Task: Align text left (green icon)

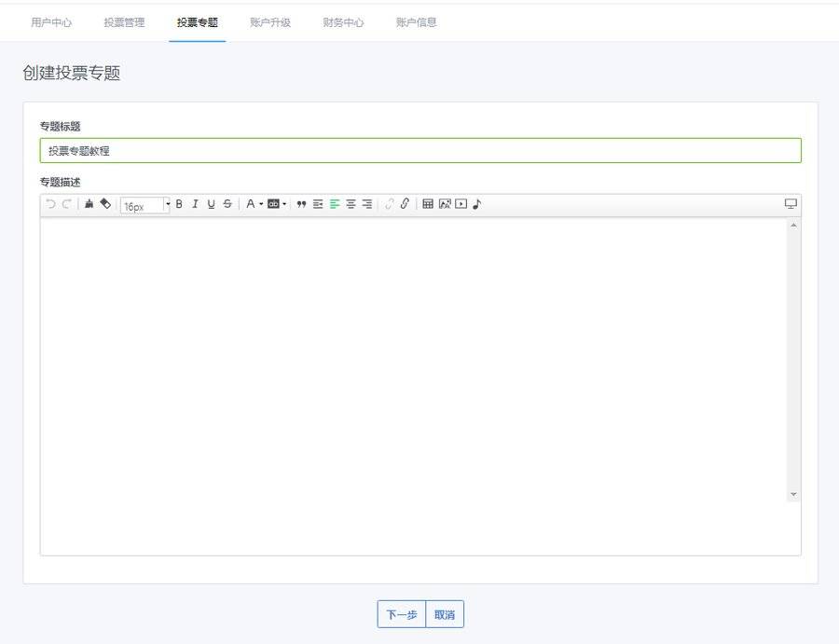Action: pyautogui.click(x=335, y=204)
